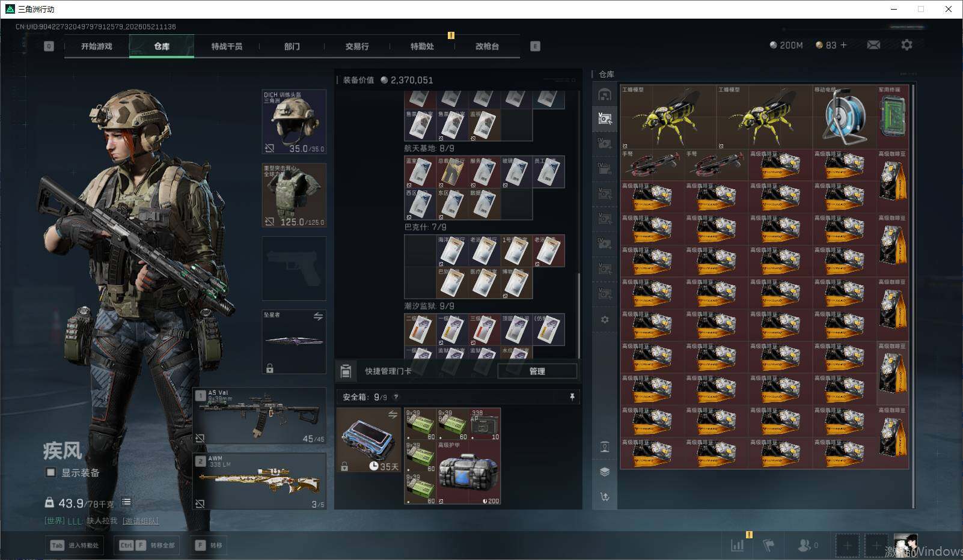Open the gear icon in the 仓库 sidebar
The image size is (963, 560).
[x=605, y=320]
